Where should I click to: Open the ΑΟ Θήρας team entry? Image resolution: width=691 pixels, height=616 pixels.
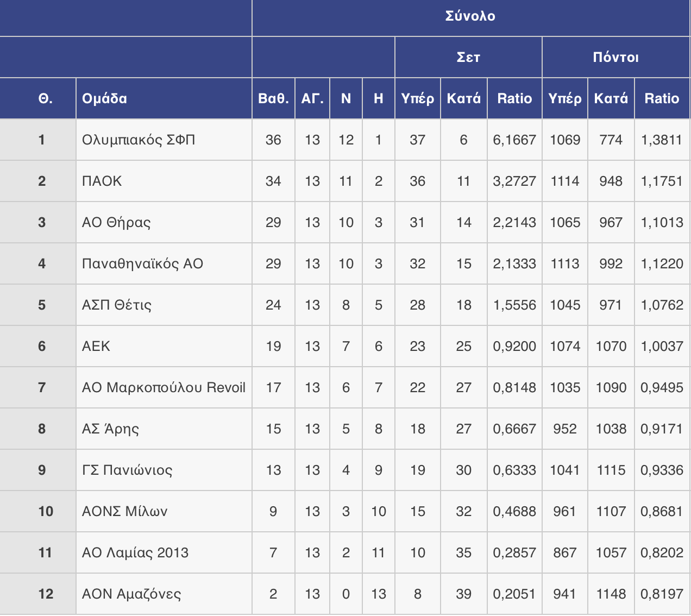pos(116,222)
